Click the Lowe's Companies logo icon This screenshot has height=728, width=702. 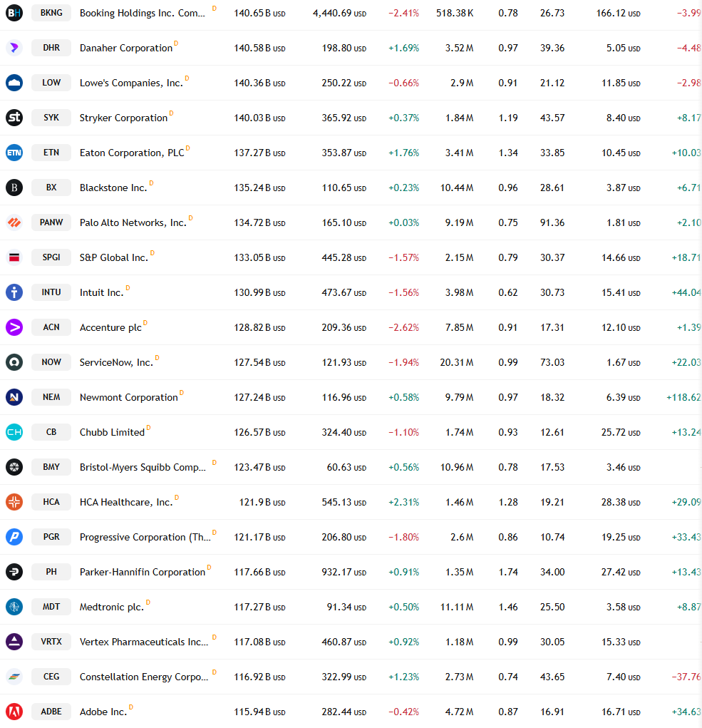tap(14, 83)
